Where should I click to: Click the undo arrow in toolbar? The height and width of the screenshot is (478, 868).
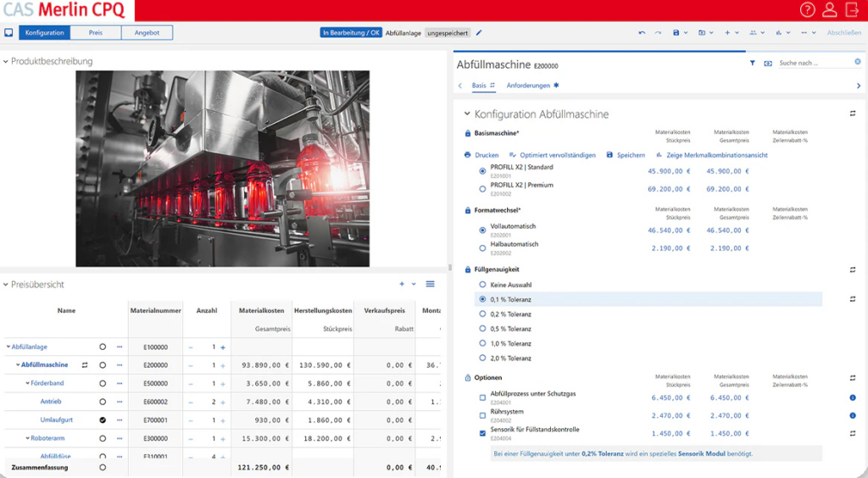tap(642, 33)
